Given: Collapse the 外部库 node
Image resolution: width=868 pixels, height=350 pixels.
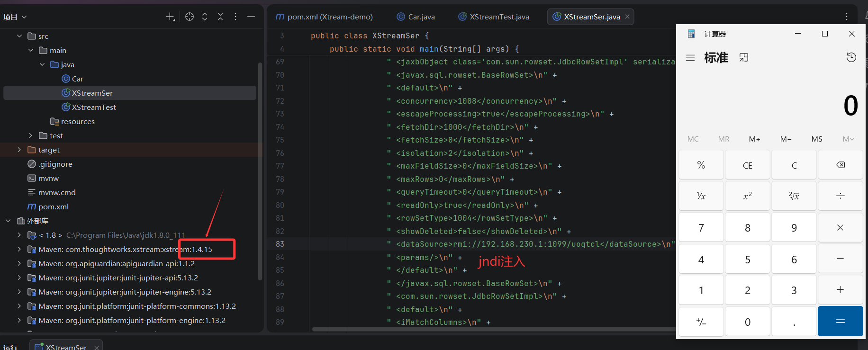Looking at the screenshot, I should [x=8, y=221].
